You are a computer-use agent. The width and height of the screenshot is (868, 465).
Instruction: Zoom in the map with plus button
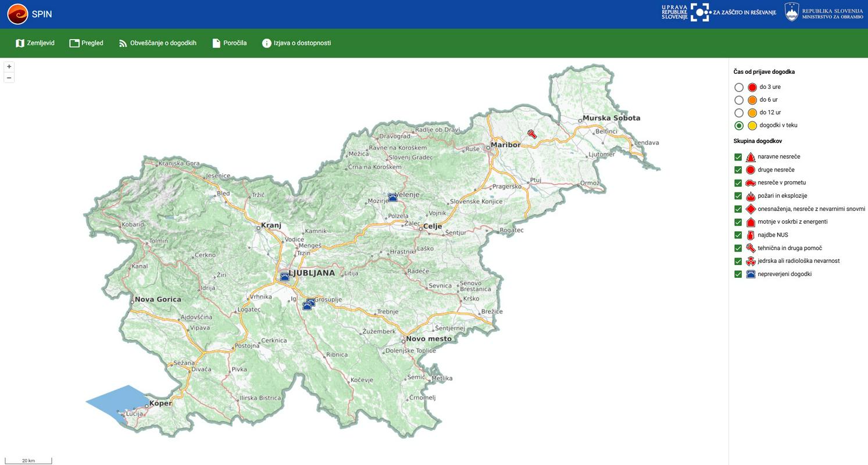pos(9,67)
